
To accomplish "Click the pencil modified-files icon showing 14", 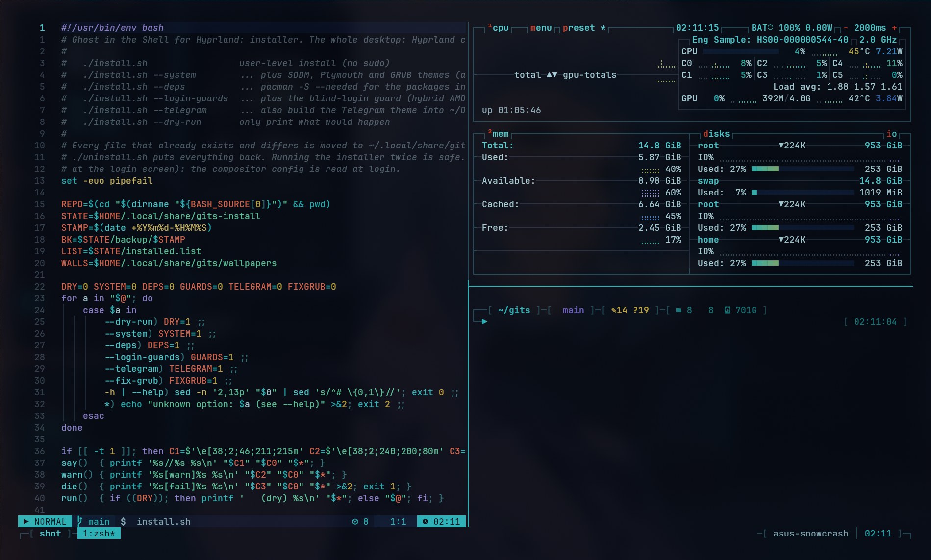I will (614, 310).
